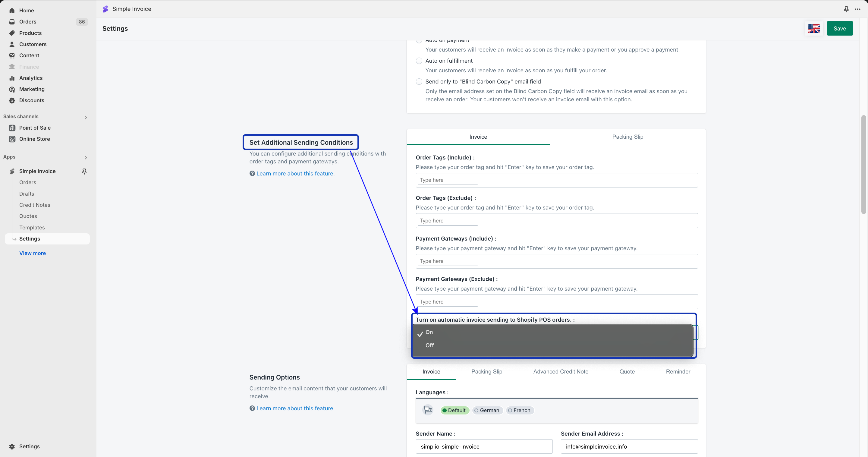The image size is (868, 457).
Task: Click the UK flag language icon
Action: (x=814, y=29)
